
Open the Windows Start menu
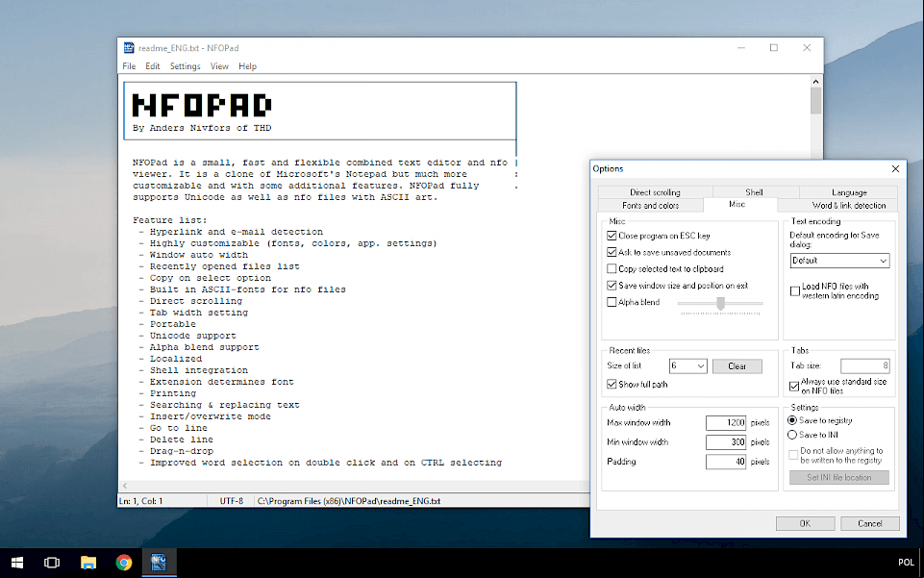pos(17,563)
